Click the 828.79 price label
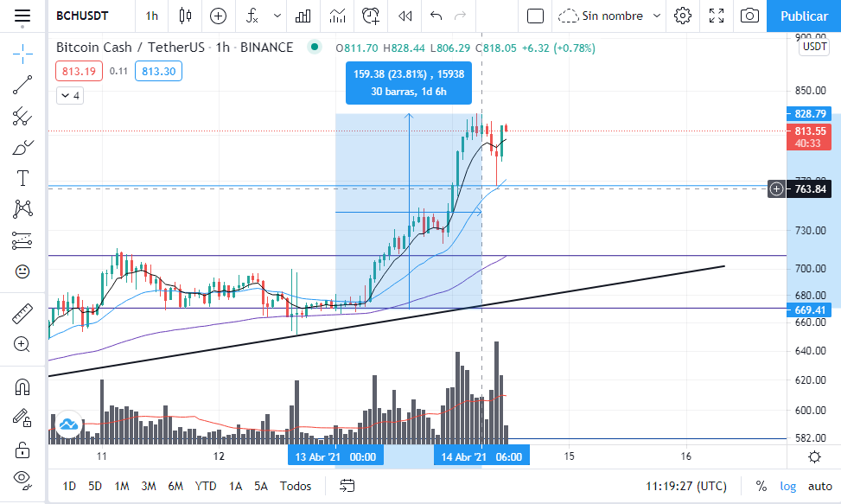Screen dimensions: 841x504 809,113
